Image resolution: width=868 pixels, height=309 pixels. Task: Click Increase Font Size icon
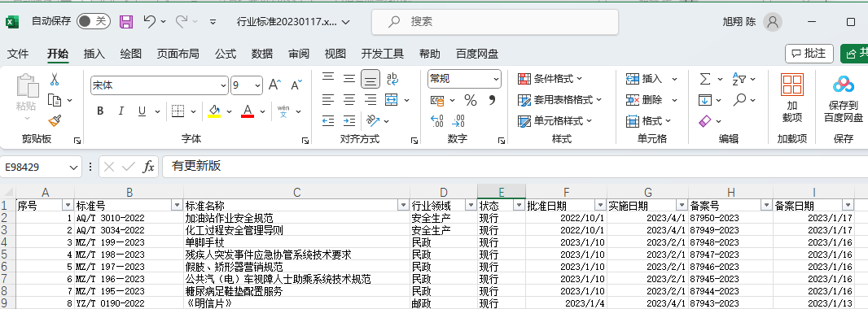(275, 85)
